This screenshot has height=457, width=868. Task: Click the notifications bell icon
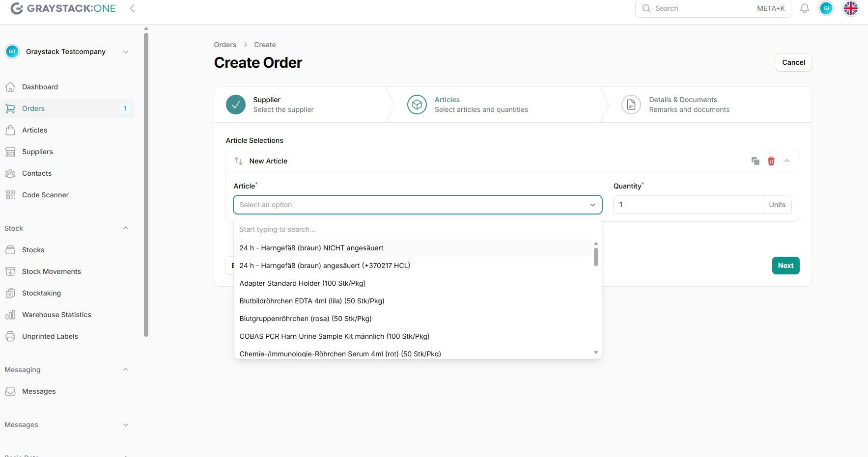pyautogui.click(x=805, y=8)
